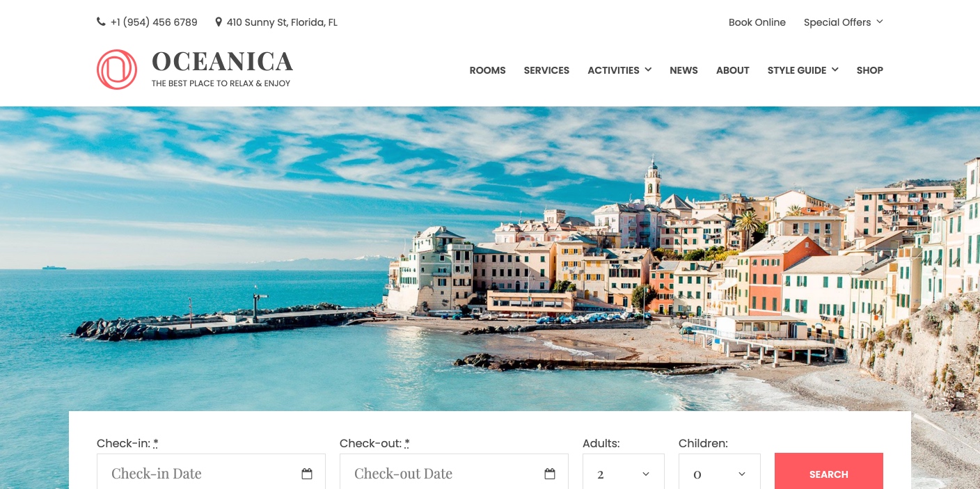
Task: Visit the Shop menu link
Action: (870, 70)
